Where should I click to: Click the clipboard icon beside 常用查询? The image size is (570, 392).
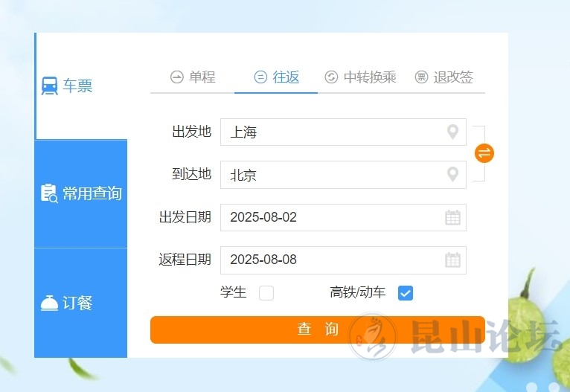point(49,193)
